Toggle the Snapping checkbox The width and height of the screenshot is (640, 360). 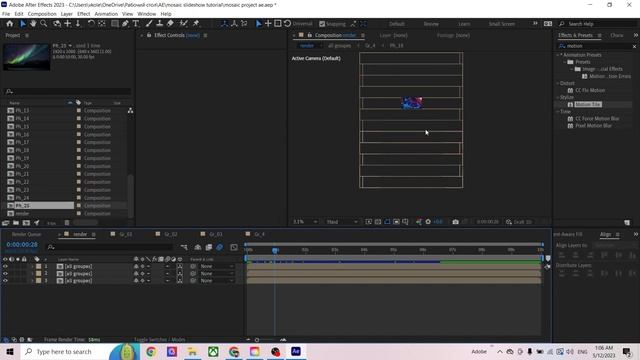click(322, 24)
